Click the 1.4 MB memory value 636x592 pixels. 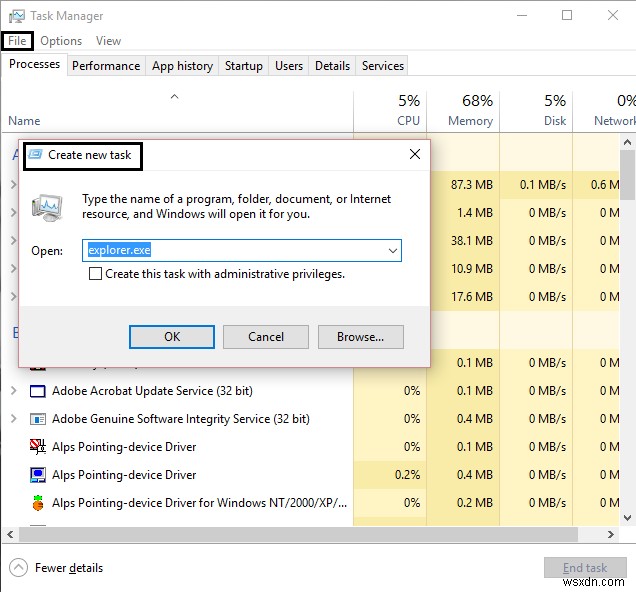475,213
